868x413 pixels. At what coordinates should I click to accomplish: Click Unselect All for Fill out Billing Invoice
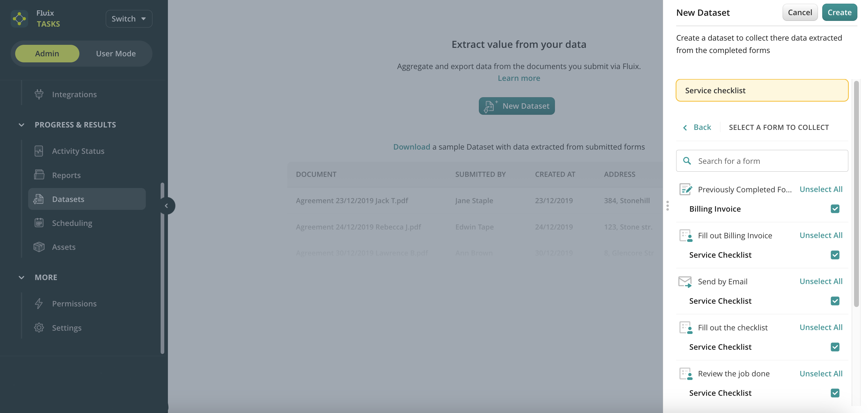click(820, 235)
